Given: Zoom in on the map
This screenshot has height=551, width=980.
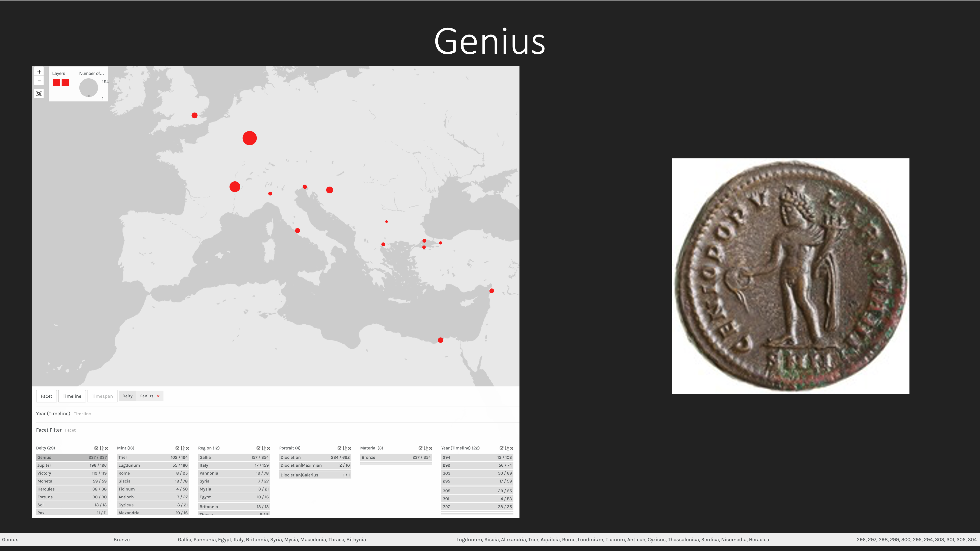Looking at the screenshot, I should pos(39,72).
